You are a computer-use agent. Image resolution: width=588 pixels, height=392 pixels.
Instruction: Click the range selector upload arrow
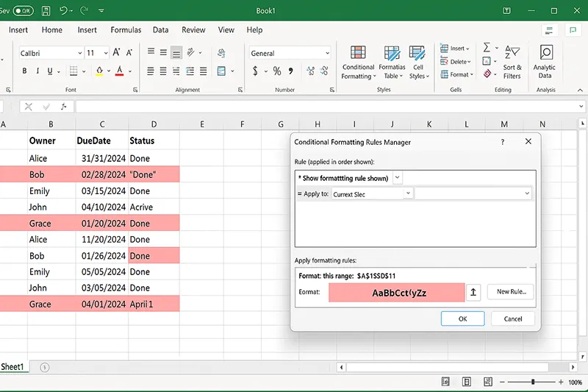[473, 292]
